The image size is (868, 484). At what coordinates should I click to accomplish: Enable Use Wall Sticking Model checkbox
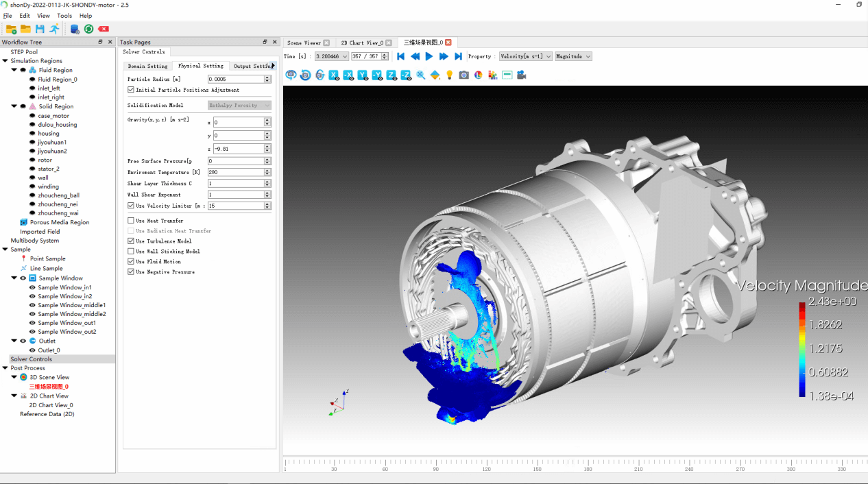pyautogui.click(x=131, y=252)
